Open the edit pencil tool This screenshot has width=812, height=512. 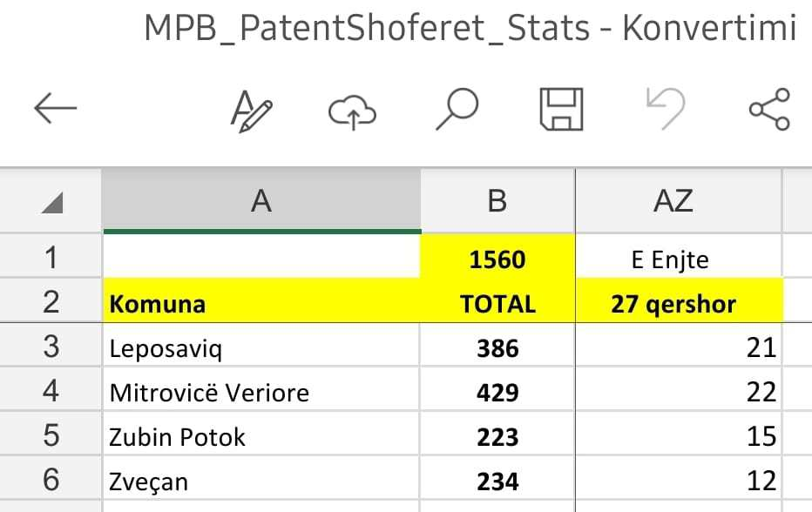251,111
